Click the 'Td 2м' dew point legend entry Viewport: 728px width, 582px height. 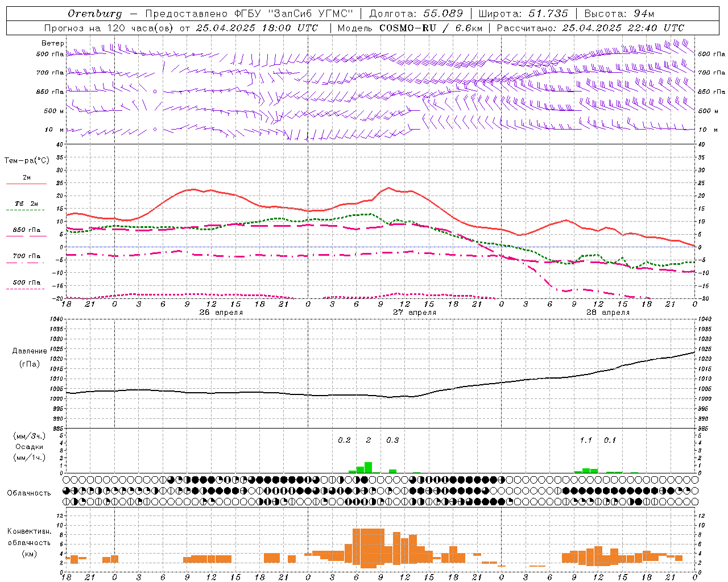[26, 203]
